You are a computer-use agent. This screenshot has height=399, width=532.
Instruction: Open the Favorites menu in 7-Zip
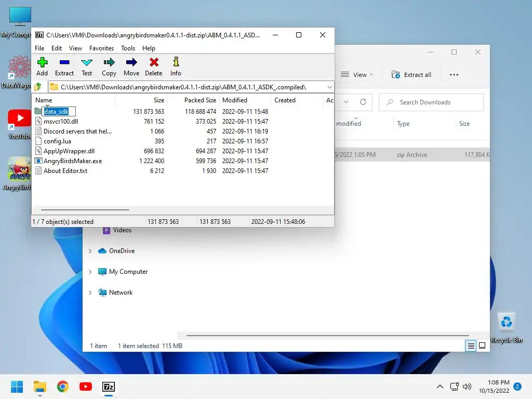pyautogui.click(x=101, y=48)
